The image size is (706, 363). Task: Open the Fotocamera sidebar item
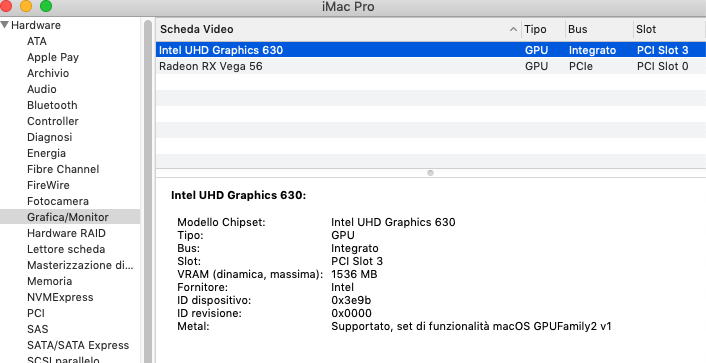[x=58, y=201]
